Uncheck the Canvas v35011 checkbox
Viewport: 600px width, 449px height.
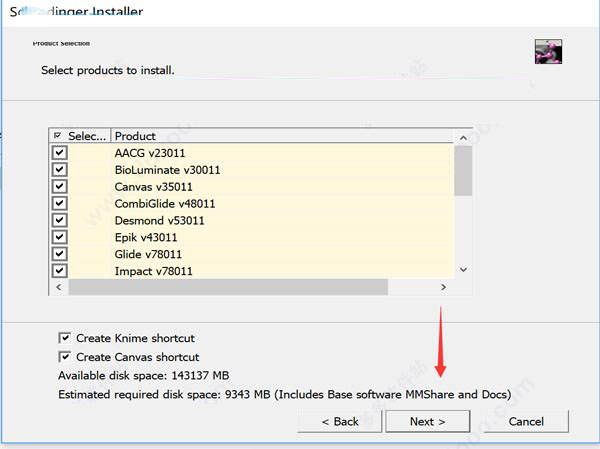click(60, 186)
